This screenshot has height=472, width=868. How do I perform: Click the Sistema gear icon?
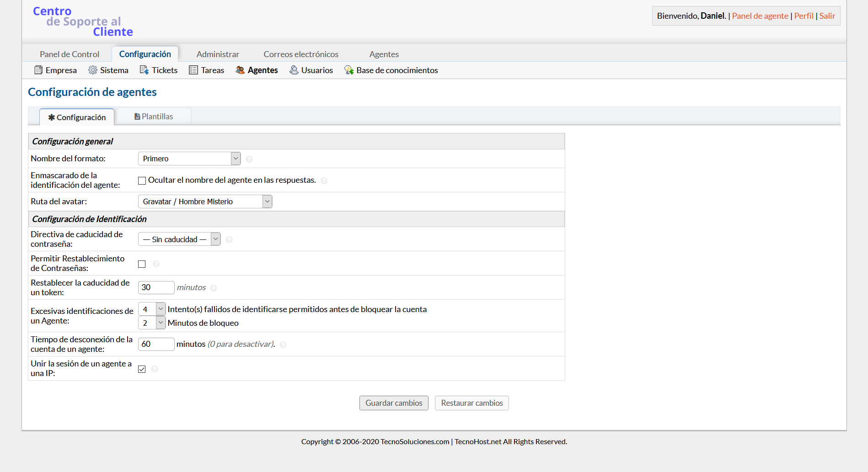click(93, 70)
